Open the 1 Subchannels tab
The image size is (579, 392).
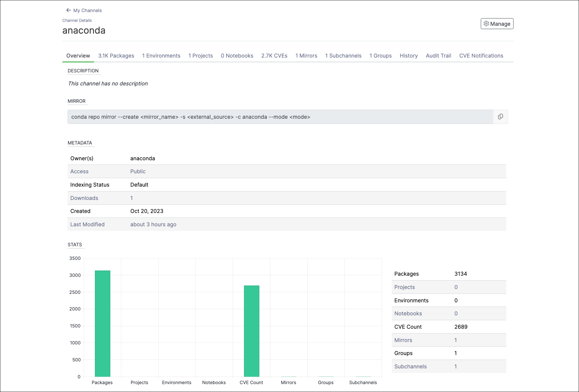343,56
